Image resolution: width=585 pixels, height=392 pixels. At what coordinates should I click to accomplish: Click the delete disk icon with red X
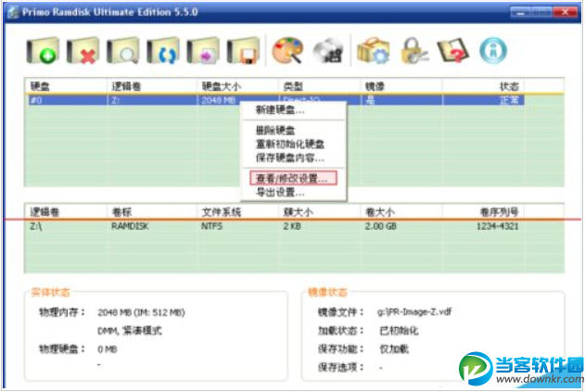[x=83, y=50]
